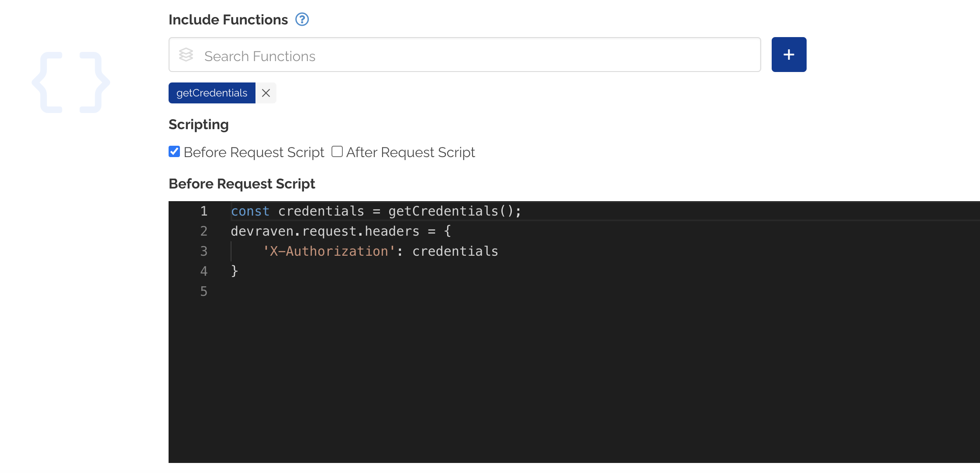The height and width of the screenshot is (473, 980).
Task: Select the getCredentials function chip
Action: pos(212,93)
